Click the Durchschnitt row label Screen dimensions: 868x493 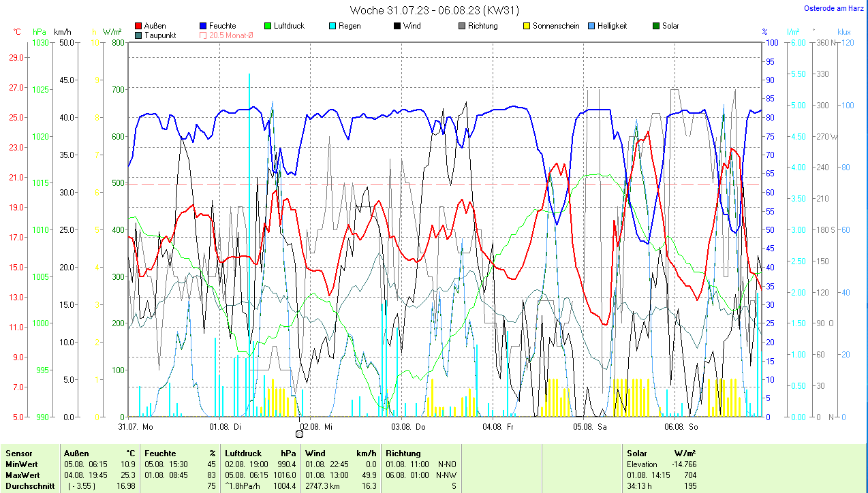[28, 486]
